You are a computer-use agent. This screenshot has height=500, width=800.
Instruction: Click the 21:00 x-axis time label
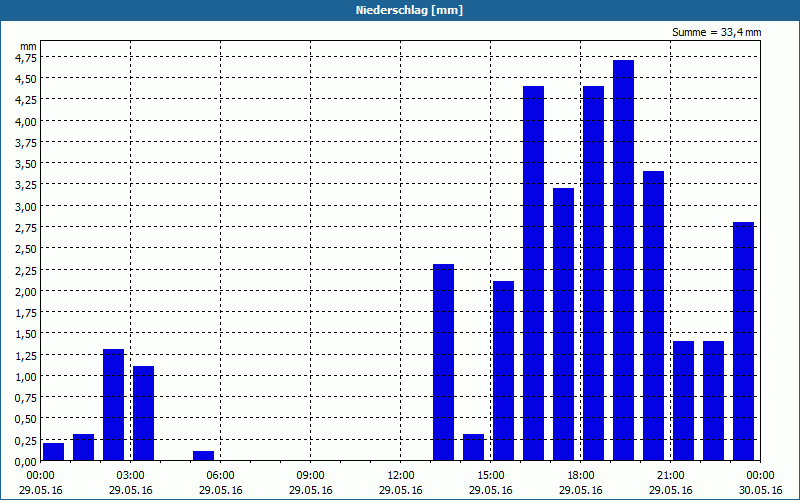(670, 476)
